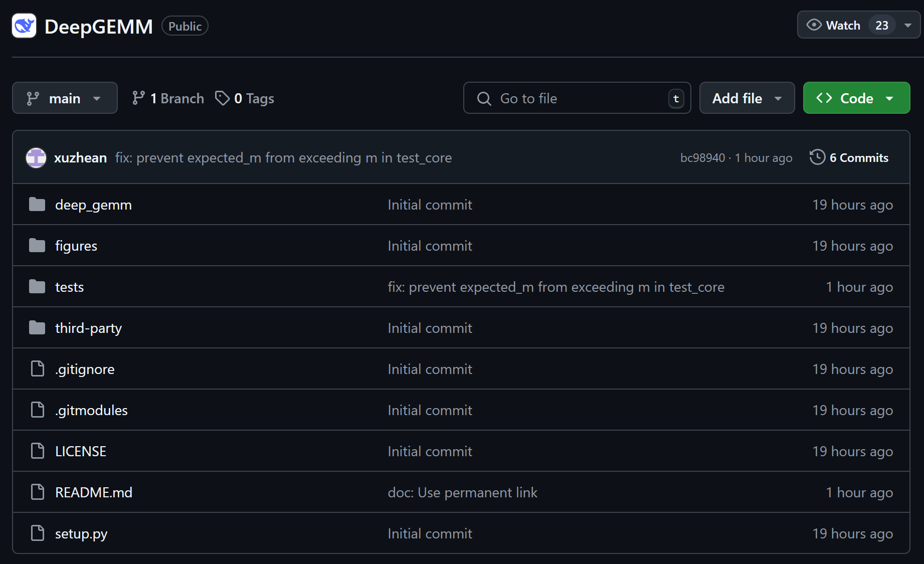The width and height of the screenshot is (924, 564).
Task: Click the DeepSeek whale repository avatar
Action: (x=24, y=26)
